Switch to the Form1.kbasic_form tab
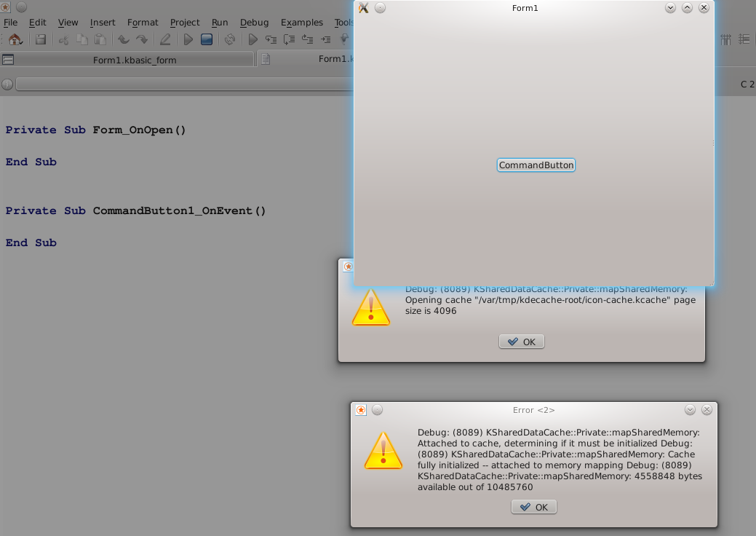The image size is (756, 536). pos(134,60)
